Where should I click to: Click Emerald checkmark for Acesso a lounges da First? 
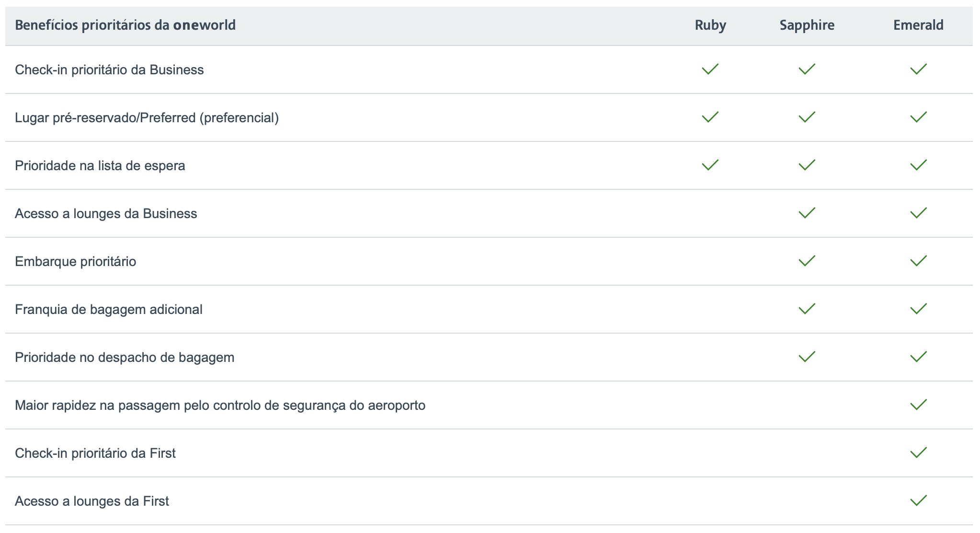tap(918, 500)
